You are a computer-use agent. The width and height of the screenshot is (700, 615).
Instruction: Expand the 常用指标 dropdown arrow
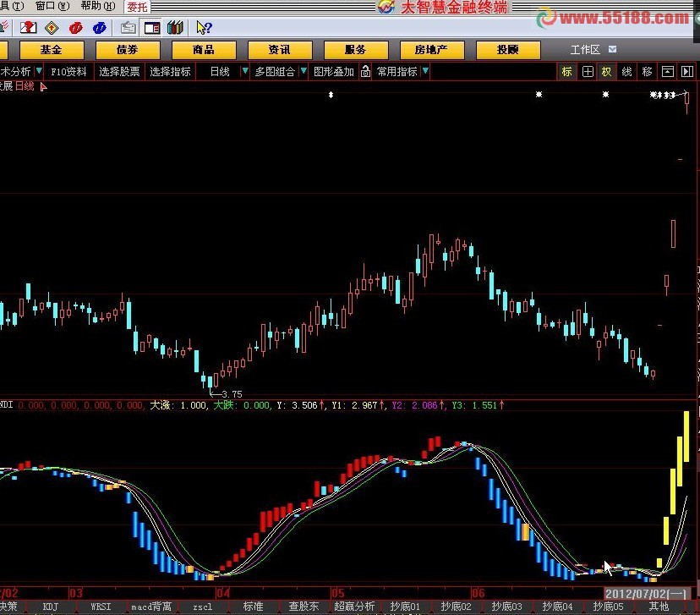tap(424, 72)
